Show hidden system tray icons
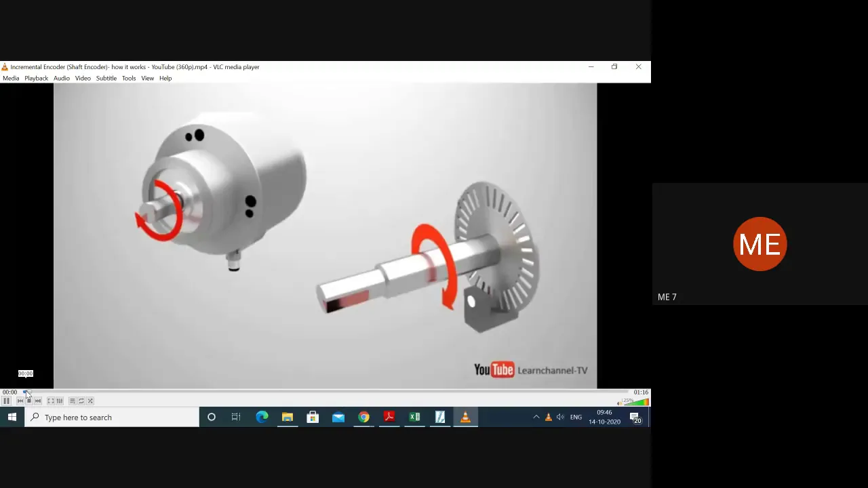 click(536, 418)
